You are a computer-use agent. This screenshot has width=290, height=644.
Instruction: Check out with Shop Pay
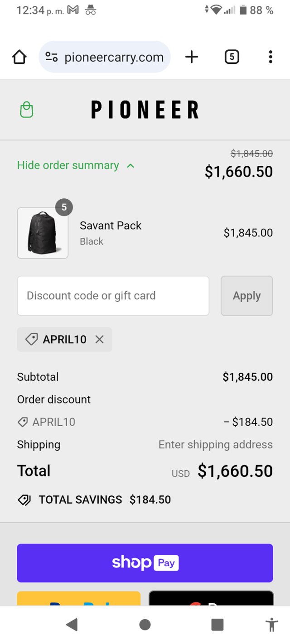(x=145, y=563)
